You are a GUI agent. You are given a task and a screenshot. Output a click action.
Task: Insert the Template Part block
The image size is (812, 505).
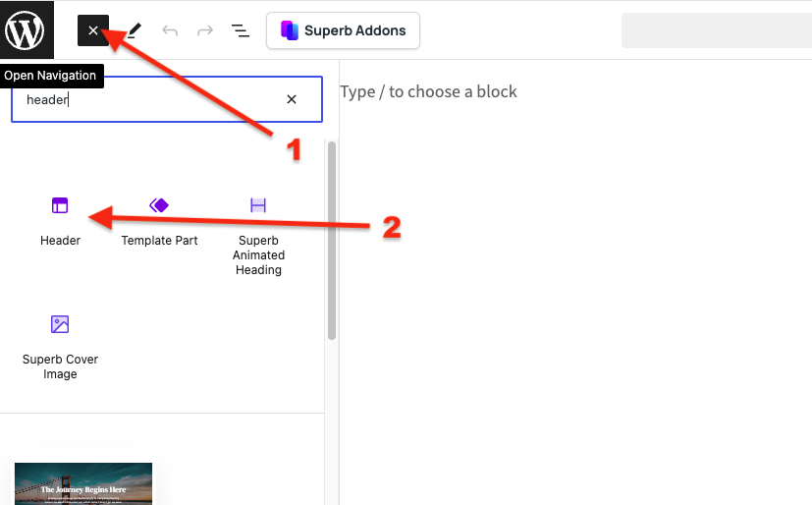pyautogui.click(x=159, y=222)
